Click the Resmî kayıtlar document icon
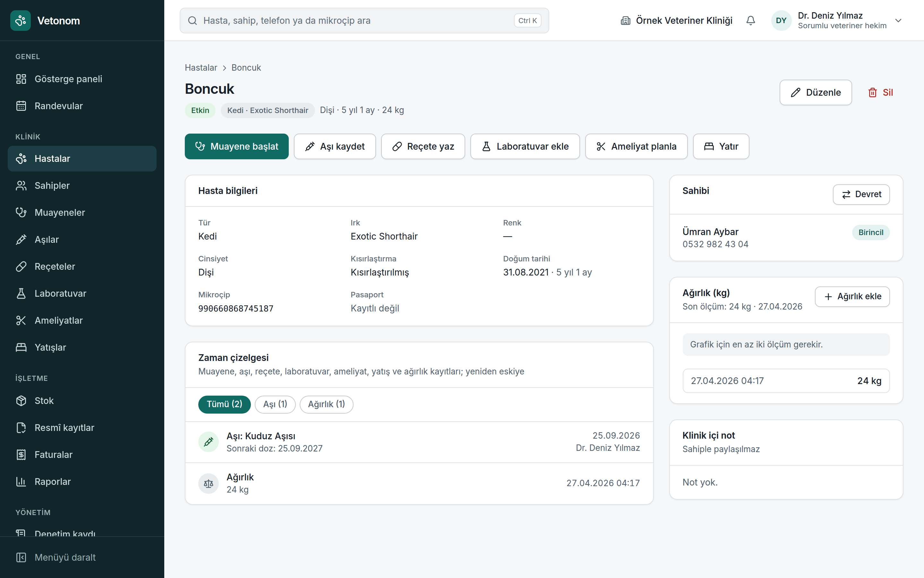 [x=21, y=428]
